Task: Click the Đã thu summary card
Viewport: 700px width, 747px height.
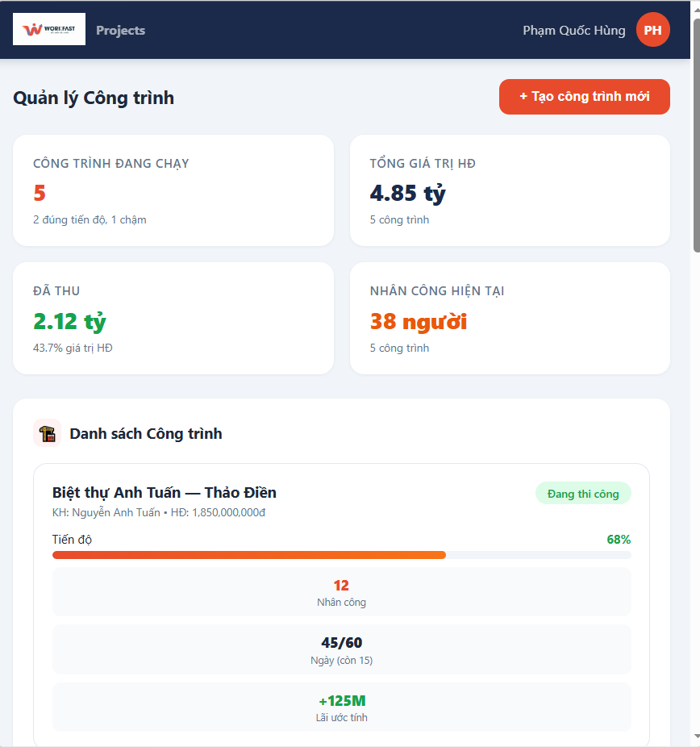Action: pos(173,318)
